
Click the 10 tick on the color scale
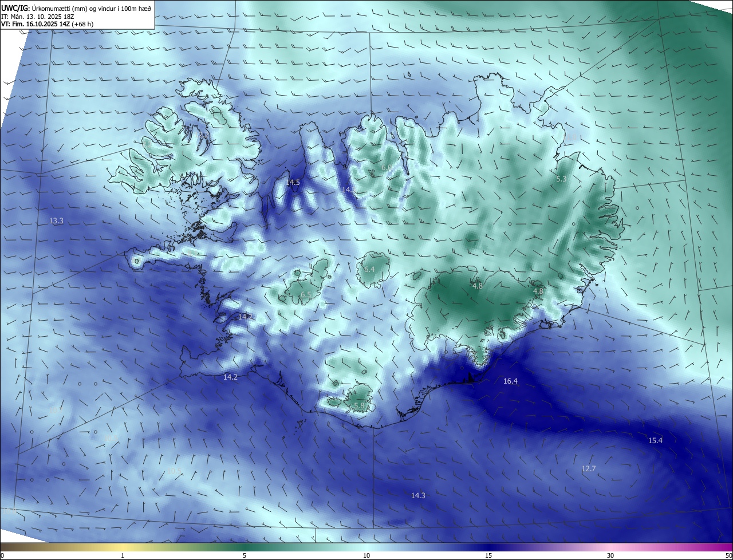pyautogui.click(x=366, y=555)
